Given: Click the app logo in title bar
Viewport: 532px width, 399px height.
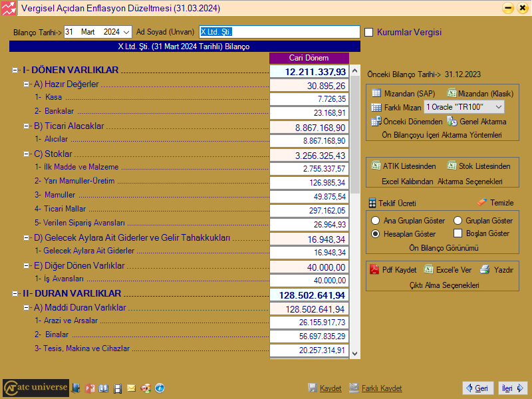Looking at the screenshot, I should point(9,8).
